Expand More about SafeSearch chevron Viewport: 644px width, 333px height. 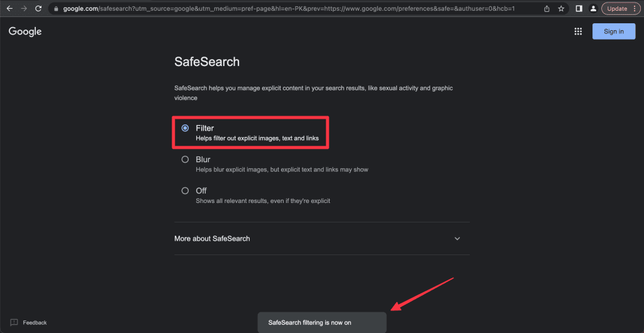coord(457,239)
